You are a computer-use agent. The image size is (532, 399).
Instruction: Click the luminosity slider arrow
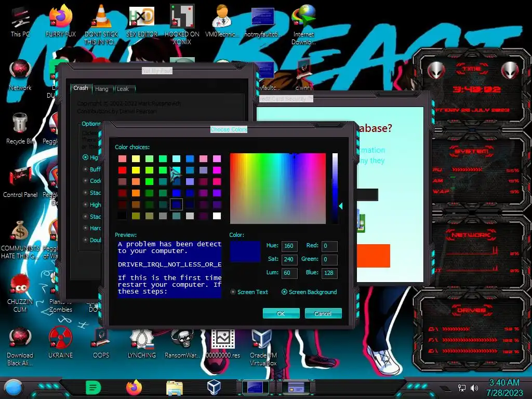coord(341,206)
